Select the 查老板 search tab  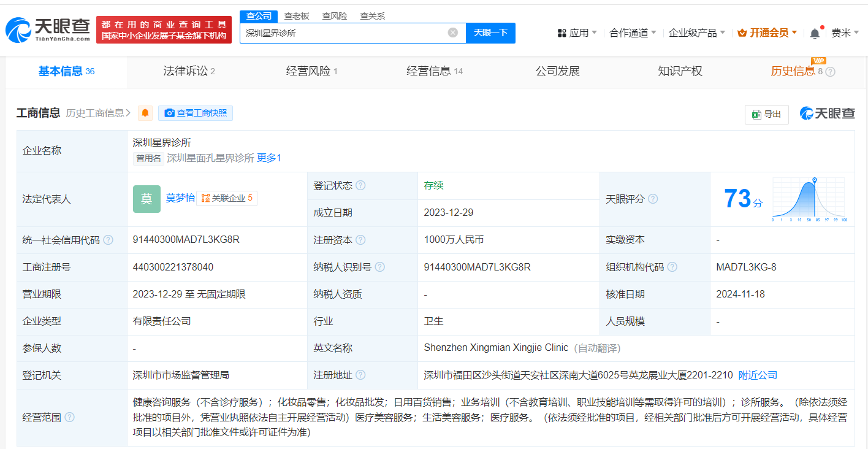click(x=297, y=16)
